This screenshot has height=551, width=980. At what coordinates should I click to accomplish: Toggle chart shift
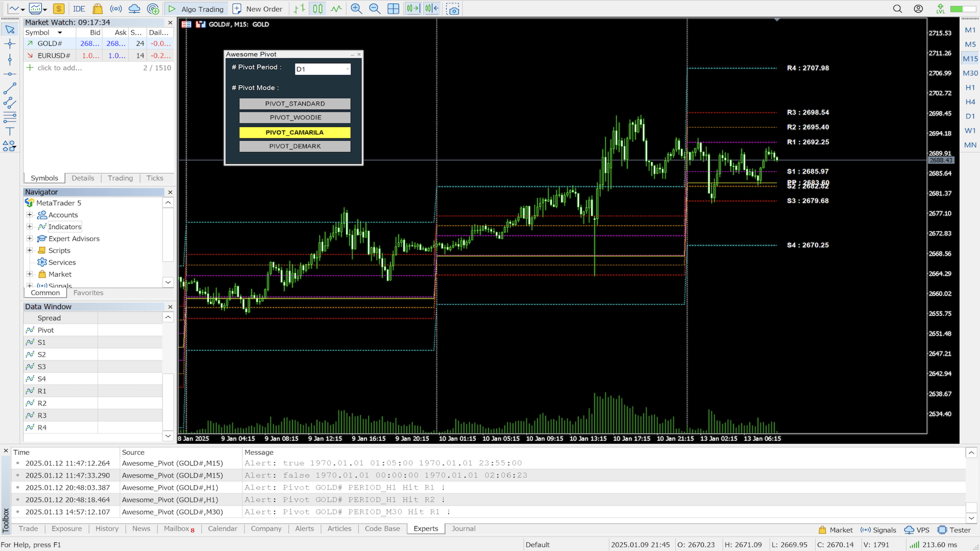click(431, 9)
